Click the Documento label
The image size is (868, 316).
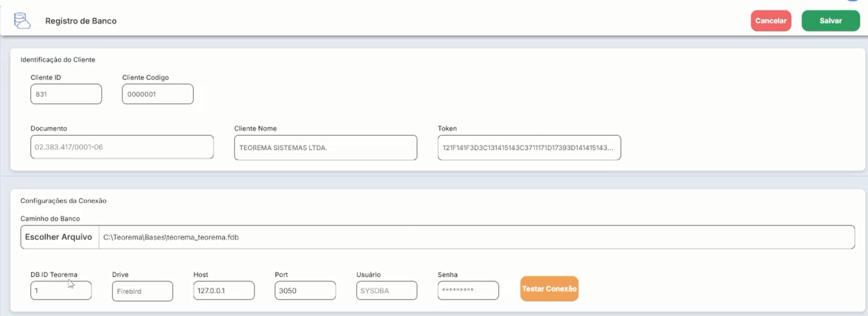49,128
